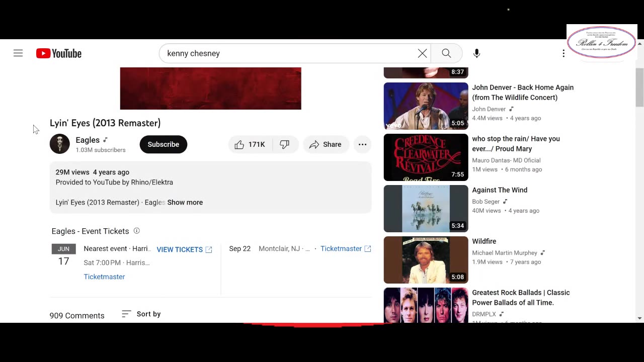Viewport: 644px width, 362px height.
Task: Open Wildfire video thumbnail
Action: [x=426, y=260]
